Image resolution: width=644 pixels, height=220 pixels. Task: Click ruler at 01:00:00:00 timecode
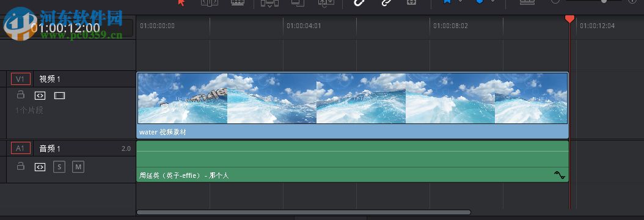pyautogui.click(x=157, y=26)
